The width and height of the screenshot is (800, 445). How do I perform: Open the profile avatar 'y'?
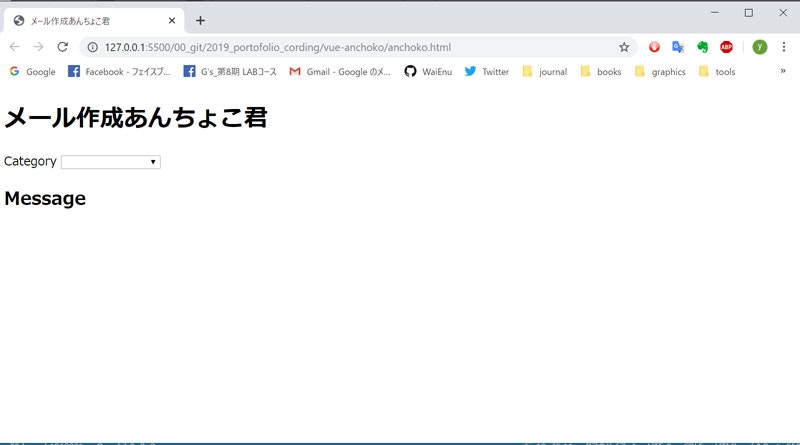[x=760, y=47]
